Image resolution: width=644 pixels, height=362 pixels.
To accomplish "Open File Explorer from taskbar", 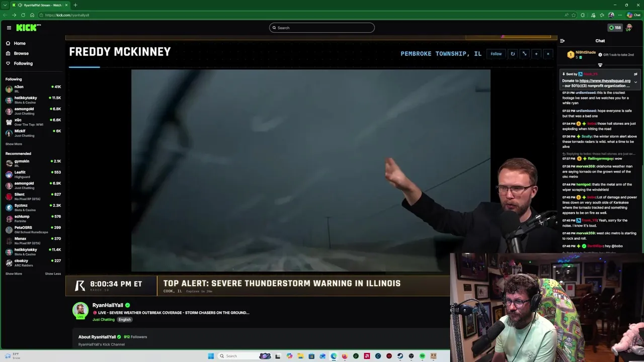I will 300,356.
